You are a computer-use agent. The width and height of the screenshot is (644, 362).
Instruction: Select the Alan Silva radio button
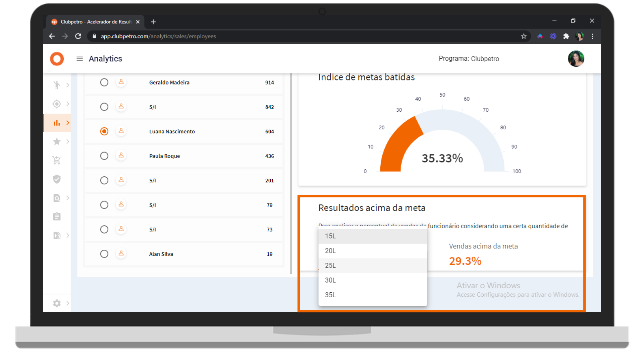pos(104,254)
